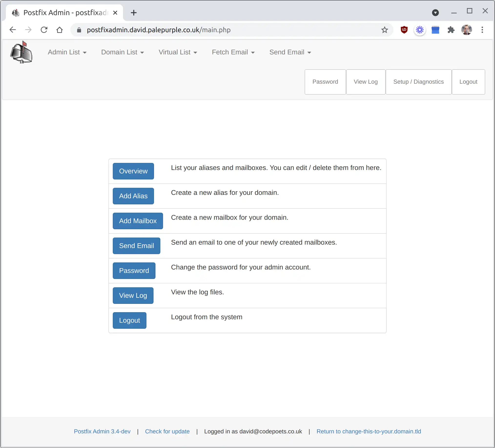This screenshot has height=448, width=495.
Task: Open the Domain List menu
Action: [x=123, y=52]
